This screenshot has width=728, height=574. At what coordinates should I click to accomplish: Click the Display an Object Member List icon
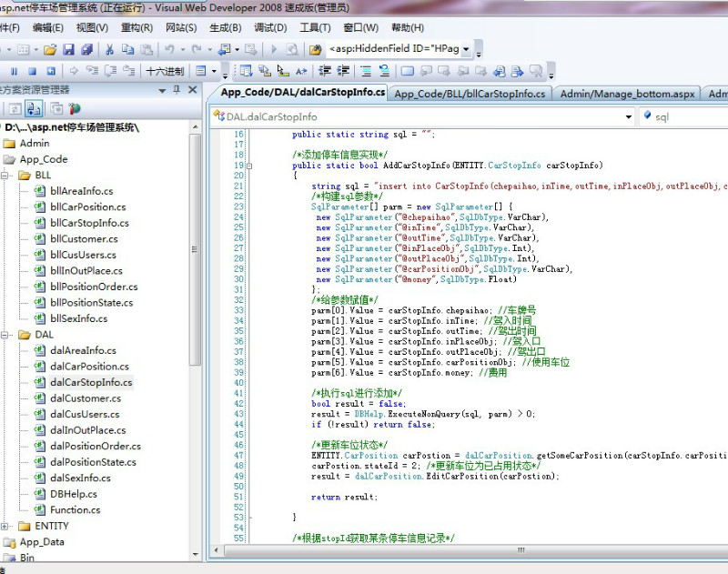(x=246, y=71)
